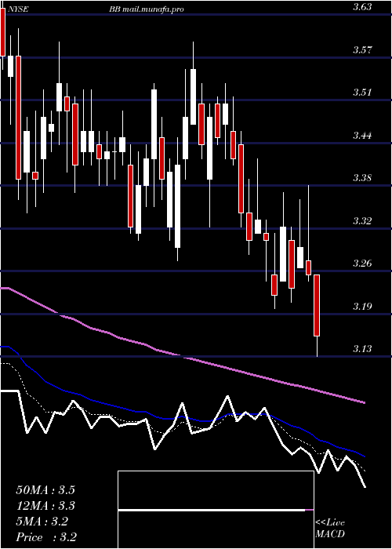392x549 pixels.
Task: Click the <<Live MACD label
Action: click(330, 528)
